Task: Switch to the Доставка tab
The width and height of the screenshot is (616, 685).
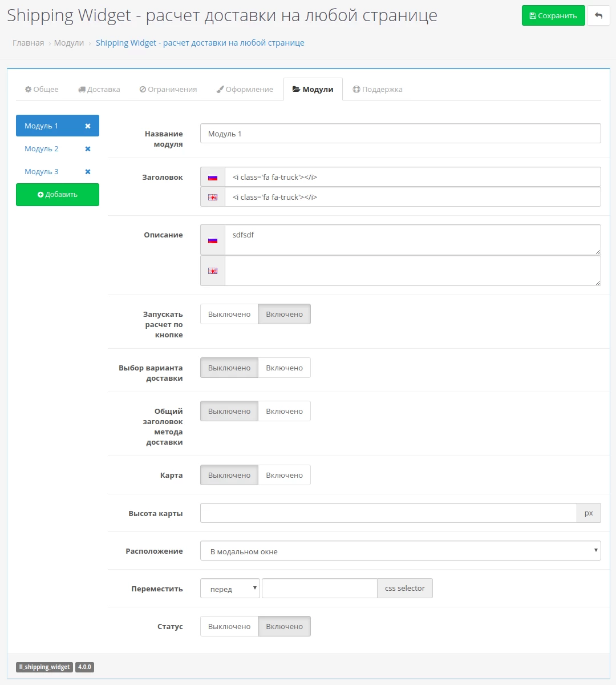Action: tap(99, 89)
